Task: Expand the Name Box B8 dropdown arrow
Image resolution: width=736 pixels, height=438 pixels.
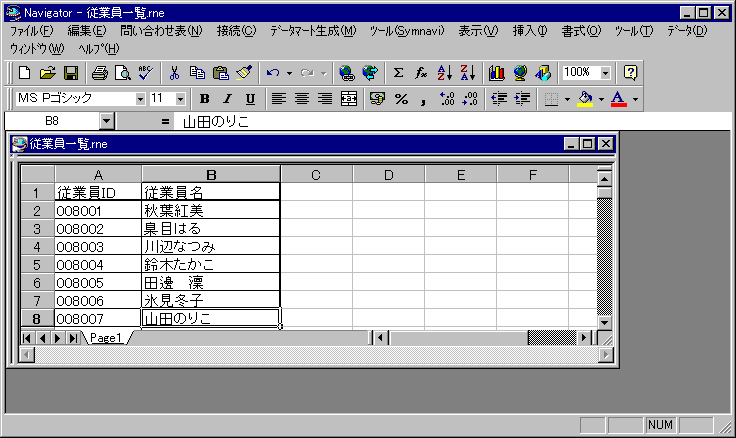Action: pos(107,121)
